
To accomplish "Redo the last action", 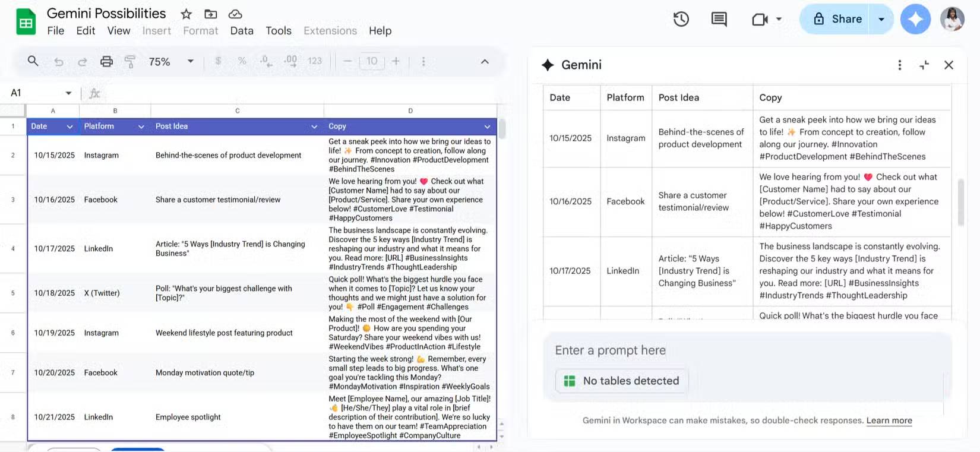I will point(83,61).
